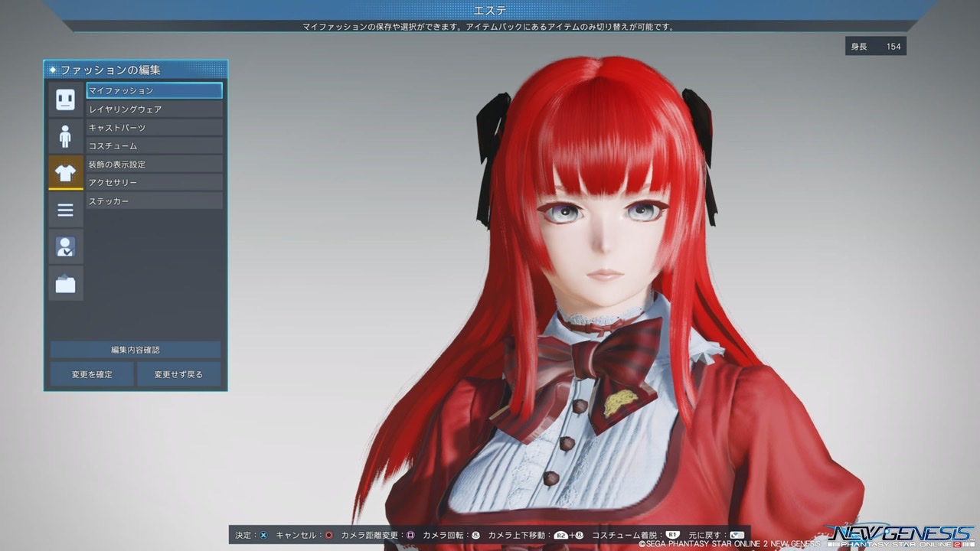Confirm changes with 変更を確定 button
The image size is (980, 551).
(x=92, y=374)
